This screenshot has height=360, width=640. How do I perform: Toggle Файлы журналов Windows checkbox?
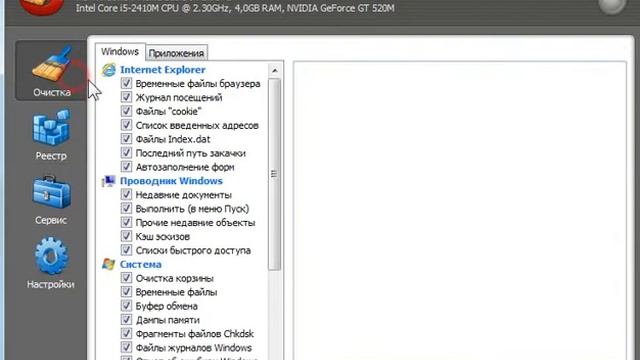tap(127, 347)
